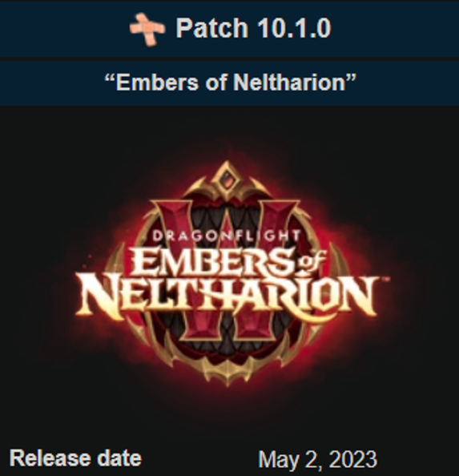This screenshot has height=476, width=459.
Task: Click empty header bar right of 10.1.0
Action: click(394, 28)
